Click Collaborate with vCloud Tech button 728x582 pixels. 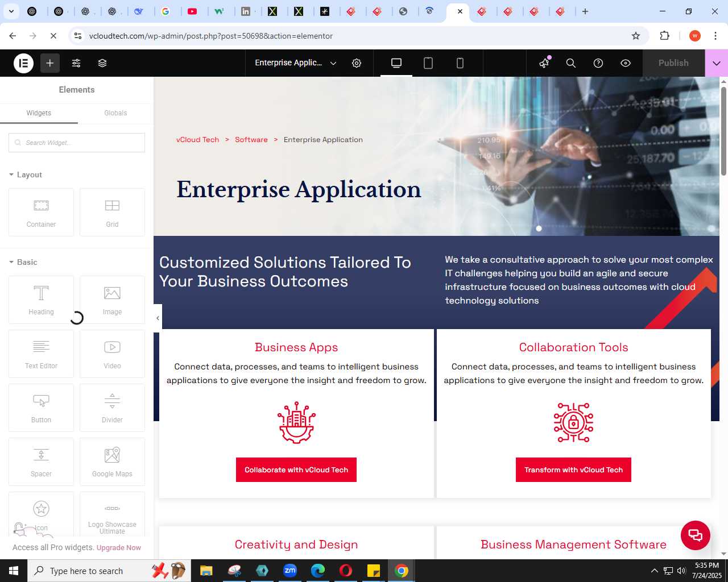[296, 470]
